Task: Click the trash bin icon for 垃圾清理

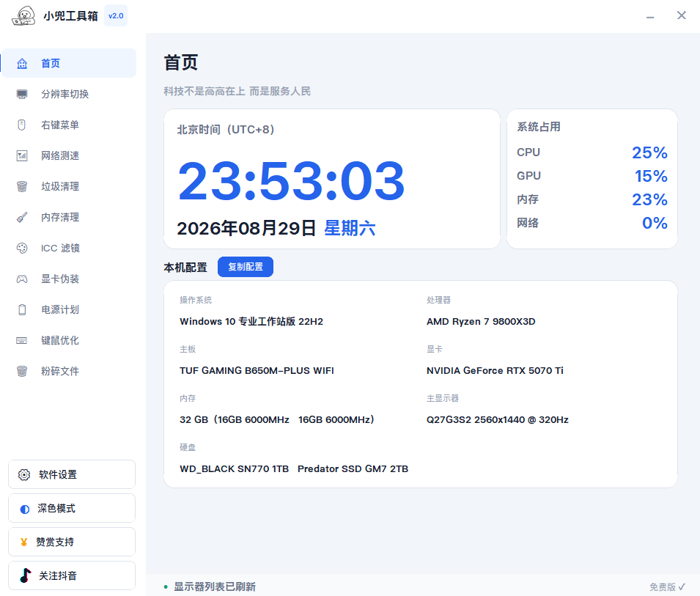Action: coord(22,187)
